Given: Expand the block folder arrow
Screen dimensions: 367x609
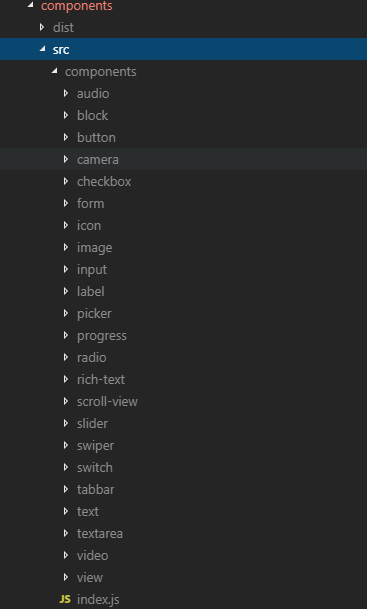Looking at the screenshot, I should coord(66,115).
